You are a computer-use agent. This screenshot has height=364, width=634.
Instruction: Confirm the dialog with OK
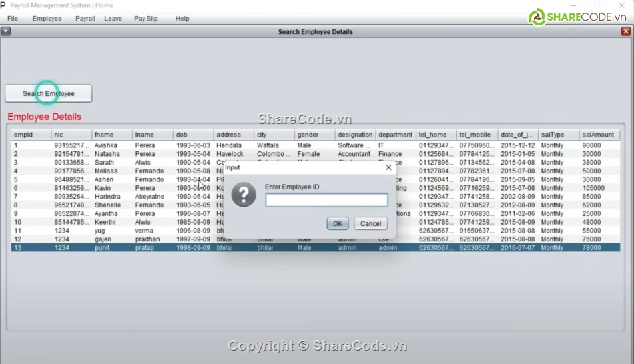click(338, 224)
